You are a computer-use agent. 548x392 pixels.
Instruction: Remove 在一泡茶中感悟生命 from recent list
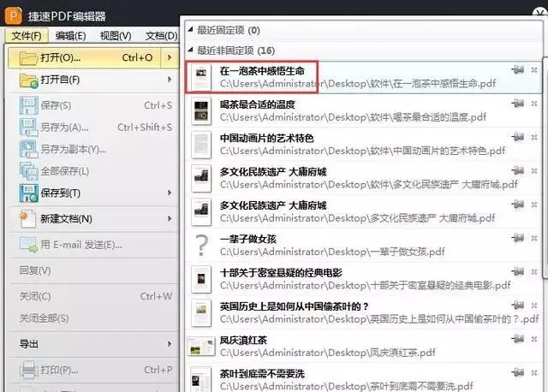[534, 70]
